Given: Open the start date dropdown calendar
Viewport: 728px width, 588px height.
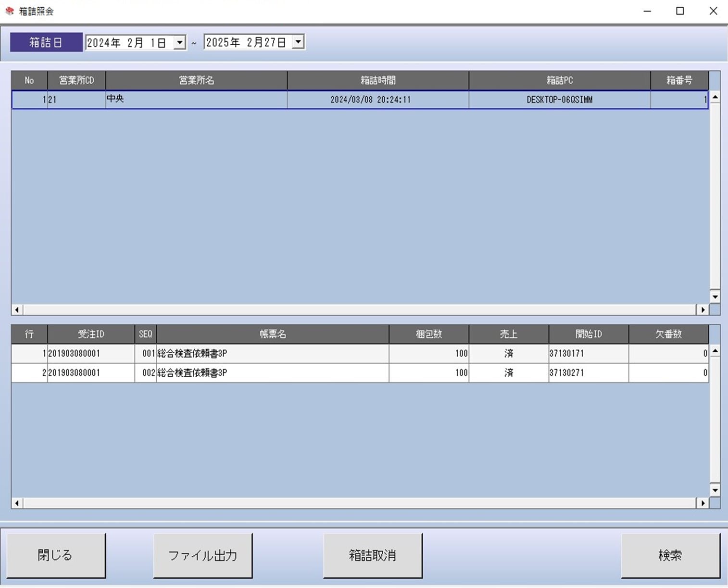Looking at the screenshot, I should coord(179,43).
